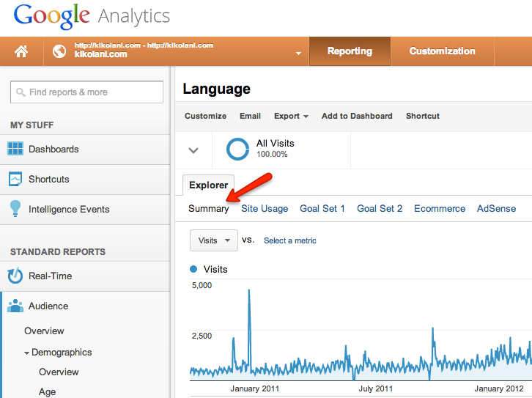Viewport: 532px width, 398px height.
Task: Collapse the Demographics tree section
Action: click(x=27, y=353)
